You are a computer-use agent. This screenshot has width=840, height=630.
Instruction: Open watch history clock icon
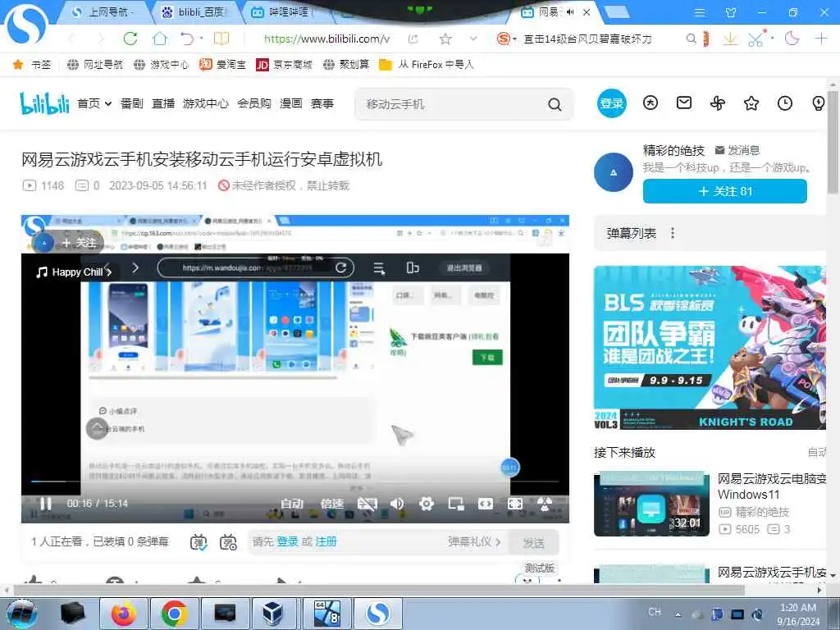(x=785, y=103)
